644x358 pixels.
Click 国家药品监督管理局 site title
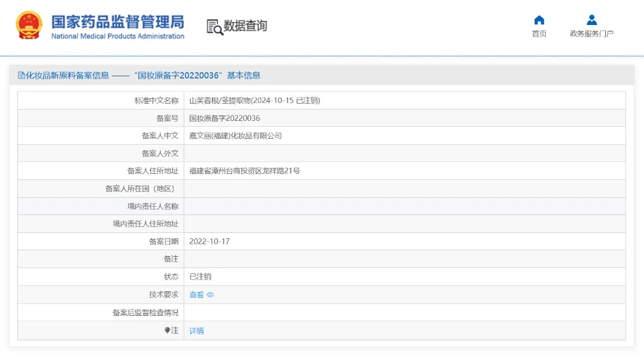point(117,22)
